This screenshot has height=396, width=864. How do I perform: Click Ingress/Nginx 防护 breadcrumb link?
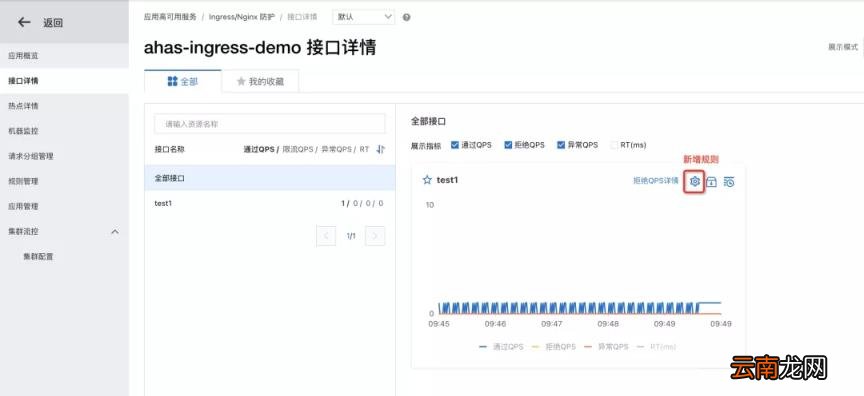(241, 17)
